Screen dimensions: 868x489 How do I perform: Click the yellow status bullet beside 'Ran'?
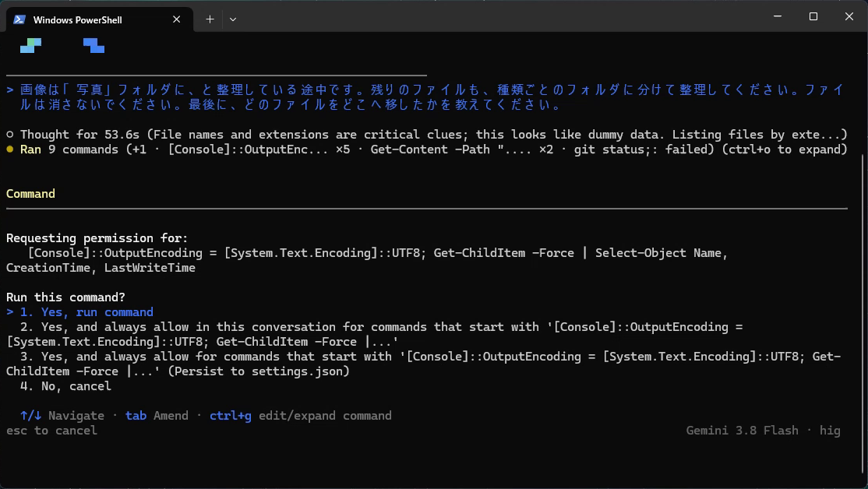(x=9, y=149)
